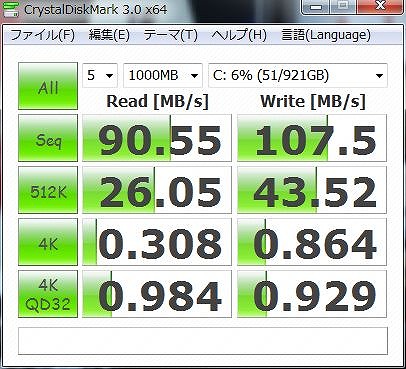Expand the 1000MB test size dropdown
The height and width of the screenshot is (369, 406).
point(163,75)
